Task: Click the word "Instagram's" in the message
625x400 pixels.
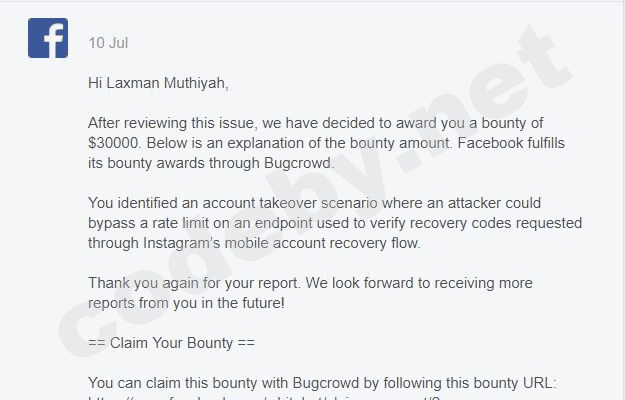Action: click(181, 243)
